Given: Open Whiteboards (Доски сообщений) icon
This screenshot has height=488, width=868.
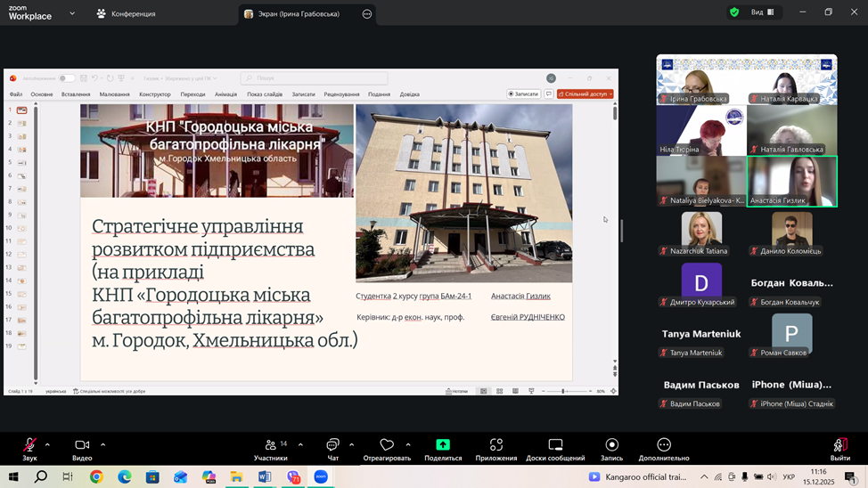Looking at the screenshot, I should (555, 445).
